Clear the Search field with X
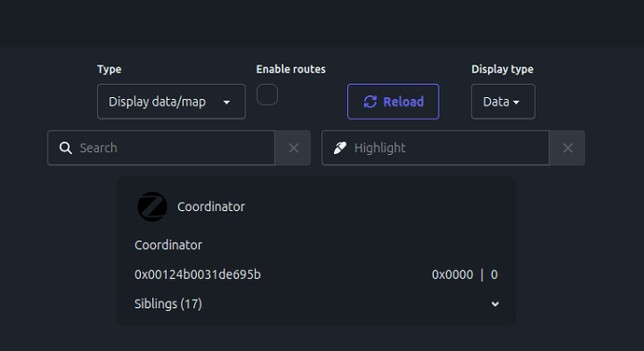Viewport: 644px width, 351px height. click(293, 148)
